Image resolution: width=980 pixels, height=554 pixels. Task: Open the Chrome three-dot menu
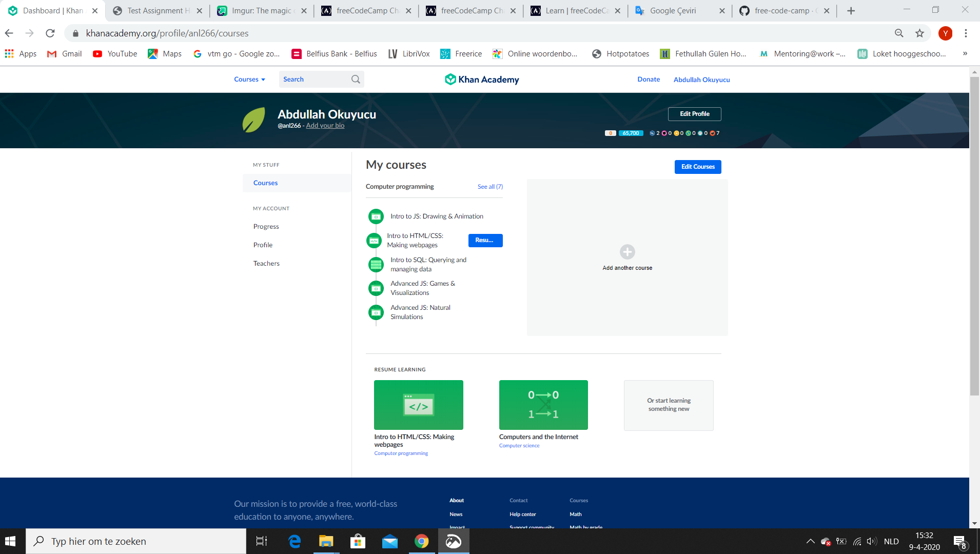point(966,33)
